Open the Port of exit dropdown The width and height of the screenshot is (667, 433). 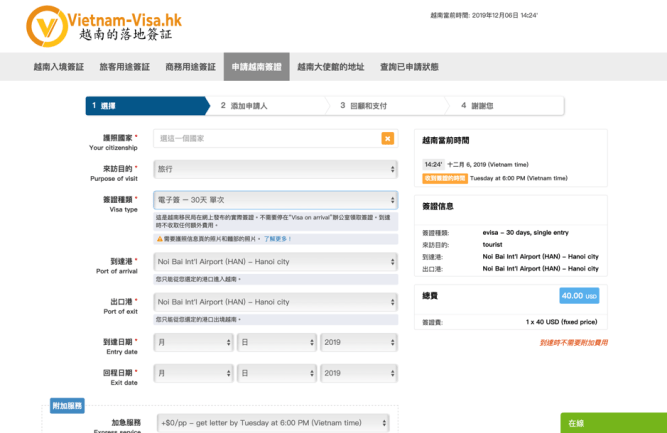coord(275,302)
